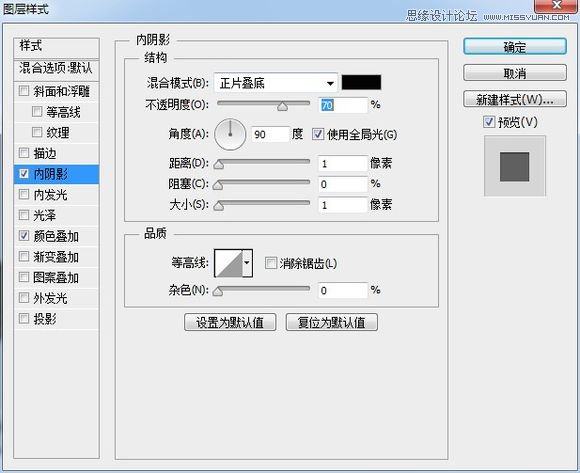Open the 等高线 contour picker arrow
This screenshot has width=580, height=473.
click(x=247, y=263)
